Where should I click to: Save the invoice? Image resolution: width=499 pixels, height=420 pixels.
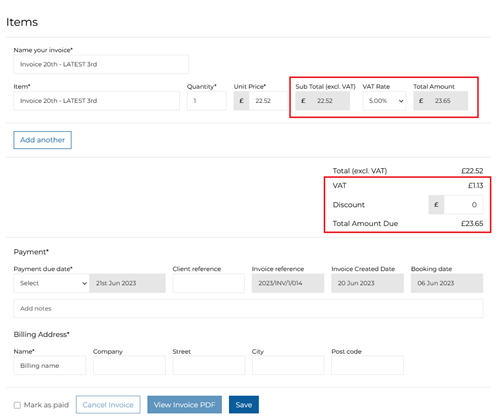[x=244, y=405]
